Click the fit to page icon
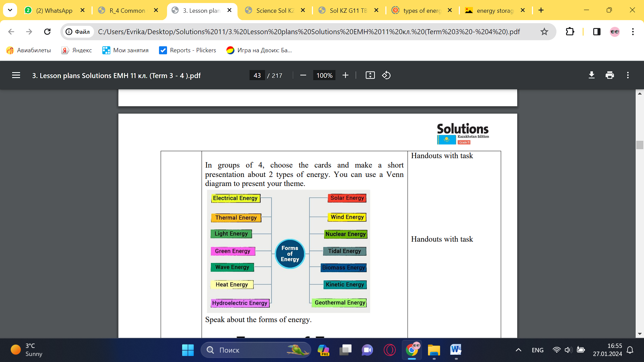Viewport: 644px width, 362px height. 370,75
